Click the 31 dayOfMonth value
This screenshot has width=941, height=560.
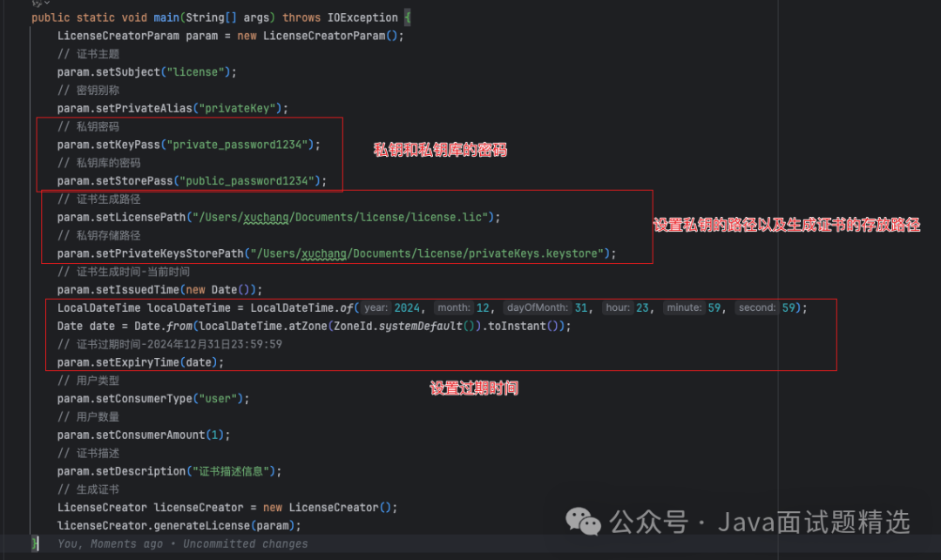point(581,307)
